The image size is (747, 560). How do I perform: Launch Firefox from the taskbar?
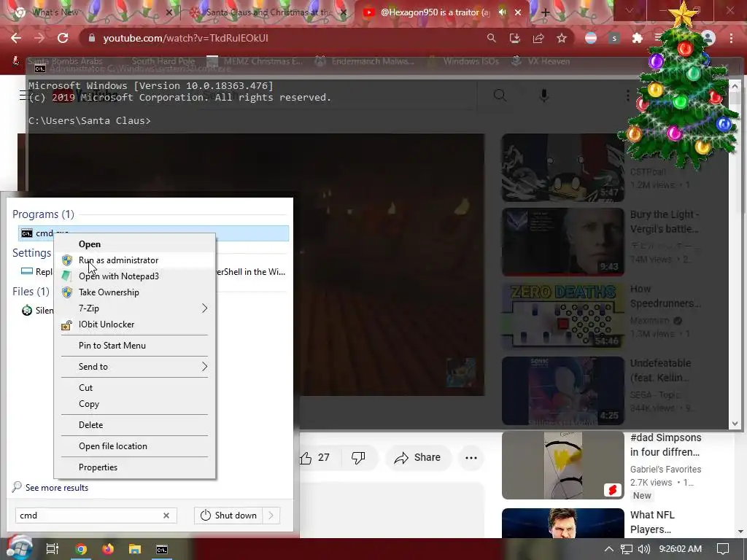tap(108, 549)
